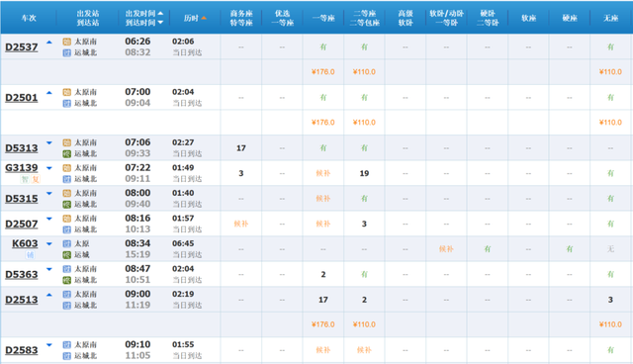Screen dimensions: 633x364
Task: Expand price details for train G3139
Action: [x=49, y=168]
